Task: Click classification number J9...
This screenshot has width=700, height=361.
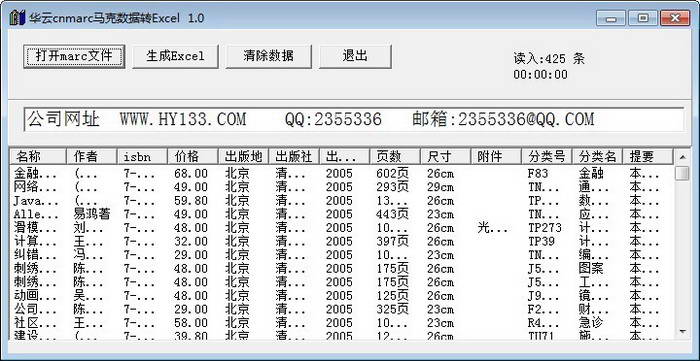Action: (x=544, y=295)
